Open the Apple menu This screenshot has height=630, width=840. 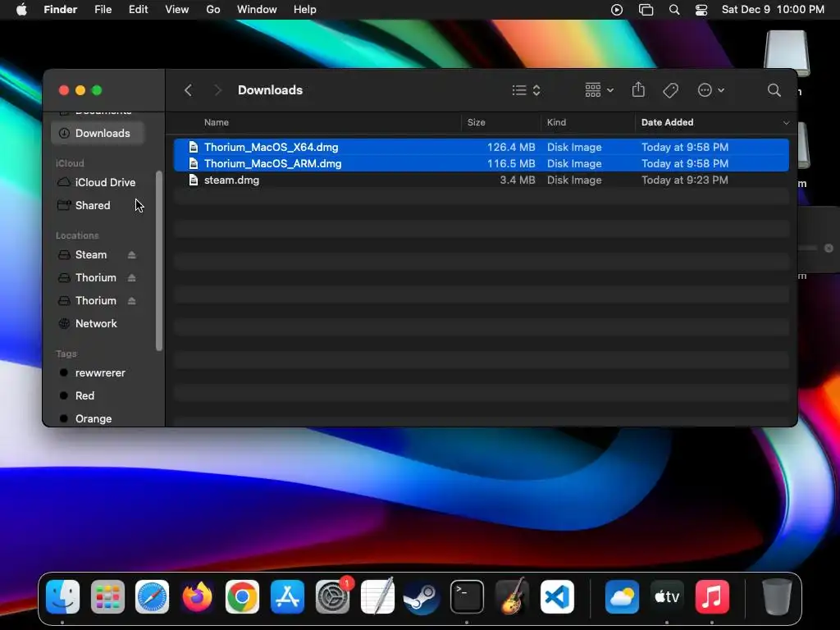[x=21, y=10]
